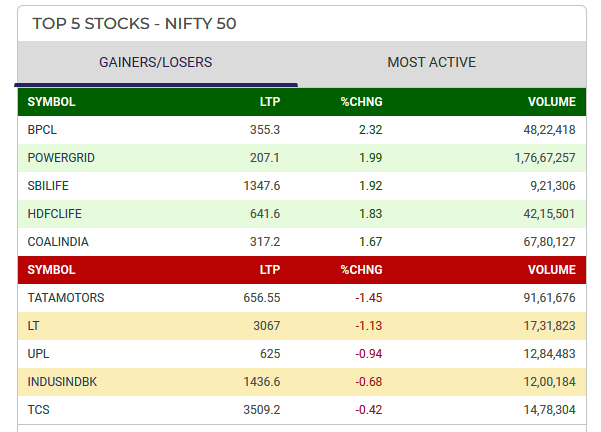Click the COALINDIA symbol
601x432 pixels.
pyautogui.click(x=58, y=242)
